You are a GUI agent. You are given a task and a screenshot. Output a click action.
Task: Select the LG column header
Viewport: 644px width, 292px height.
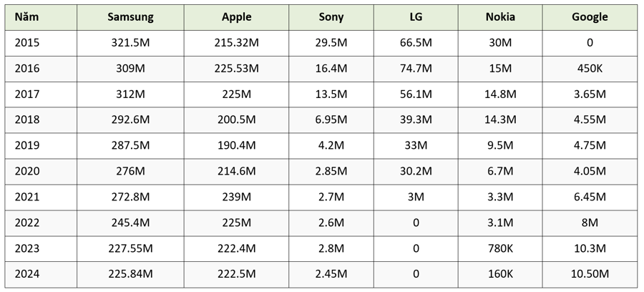click(x=416, y=17)
